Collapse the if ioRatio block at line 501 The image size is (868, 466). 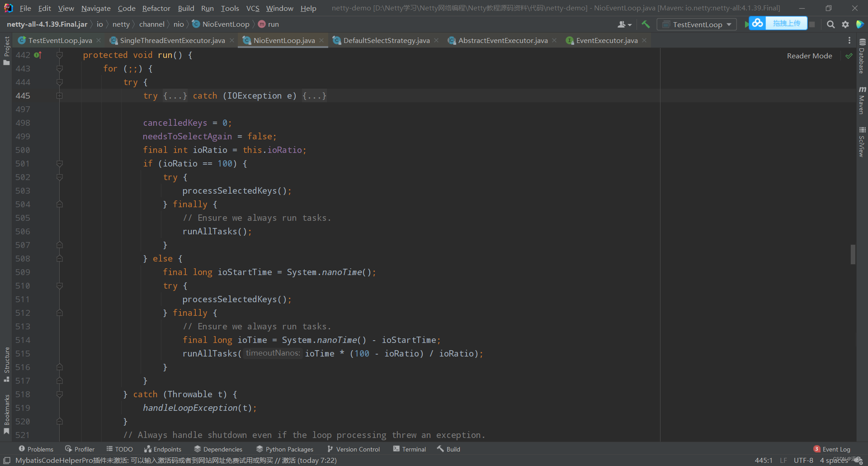pyautogui.click(x=59, y=163)
